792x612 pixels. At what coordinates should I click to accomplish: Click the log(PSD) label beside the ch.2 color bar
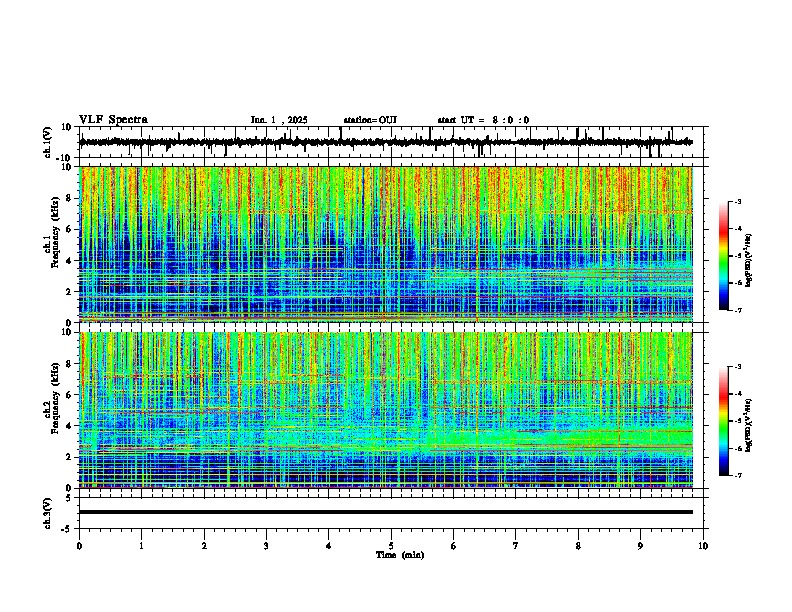(x=749, y=425)
